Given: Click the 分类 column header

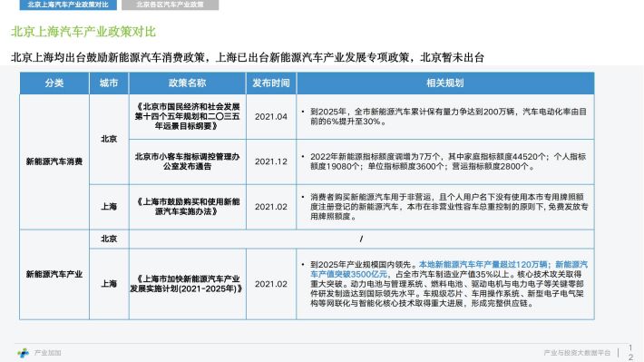Looking at the screenshot, I should click(54, 83).
